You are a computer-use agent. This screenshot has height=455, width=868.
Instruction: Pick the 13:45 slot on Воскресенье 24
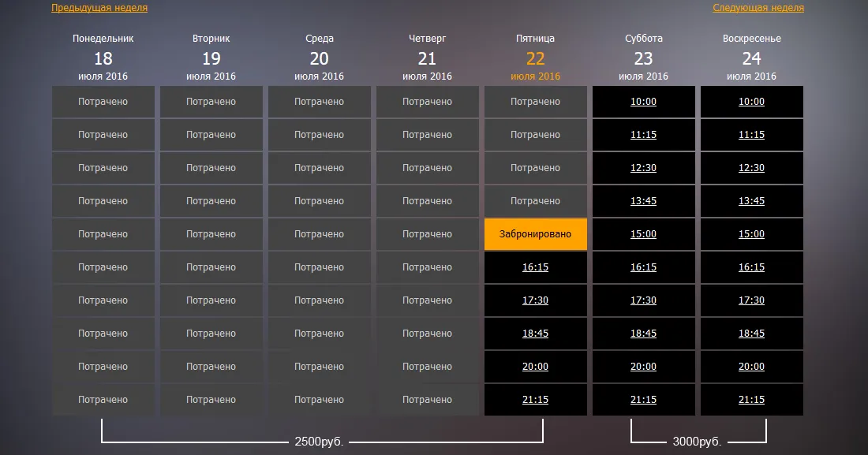pos(752,202)
